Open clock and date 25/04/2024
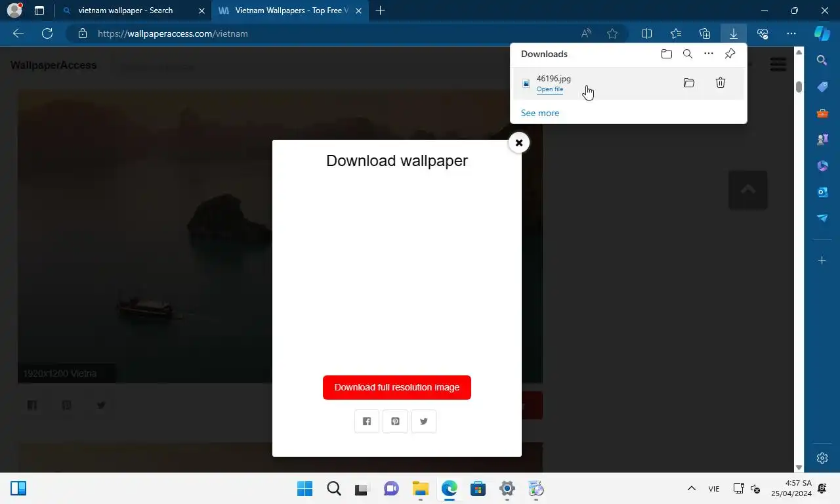This screenshot has height=504, width=840. click(791, 488)
